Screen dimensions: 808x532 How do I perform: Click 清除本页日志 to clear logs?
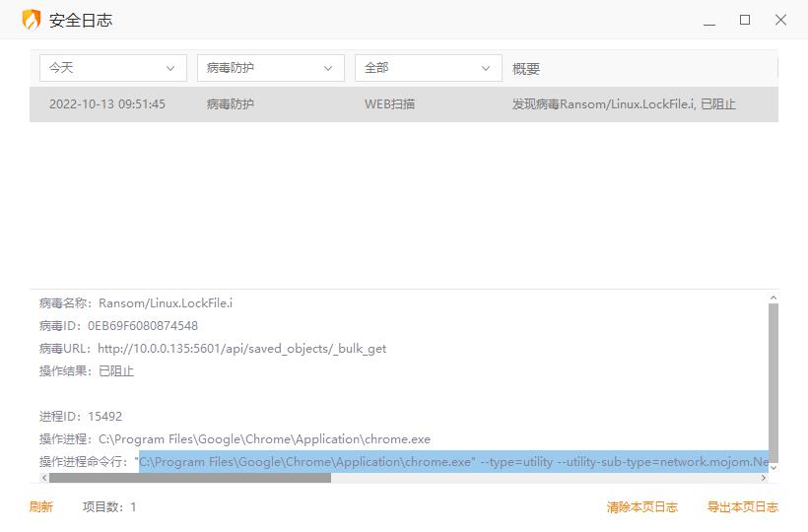(x=642, y=507)
